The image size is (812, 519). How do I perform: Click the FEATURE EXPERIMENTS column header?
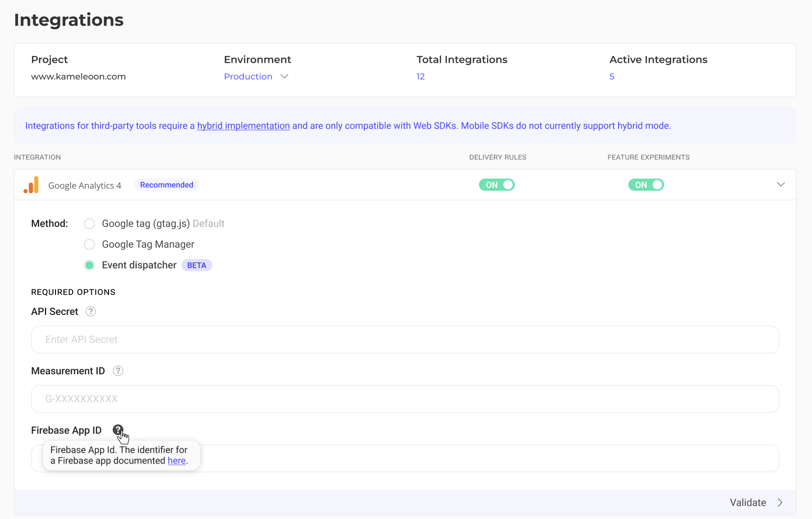point(649,157)
